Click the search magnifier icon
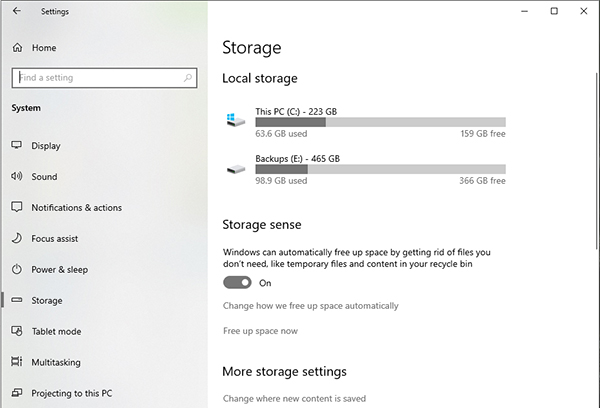 188,78
